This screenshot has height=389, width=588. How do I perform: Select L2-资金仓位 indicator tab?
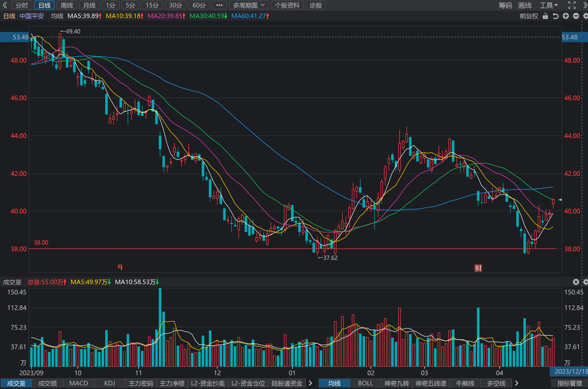[x=248, y=383]
